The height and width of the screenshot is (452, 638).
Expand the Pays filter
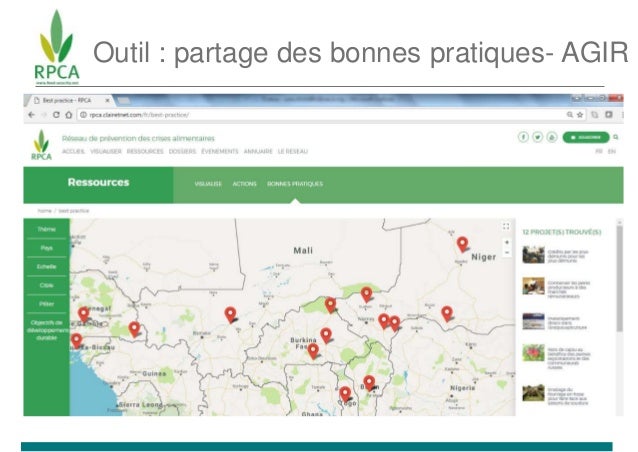coord(46,248)
